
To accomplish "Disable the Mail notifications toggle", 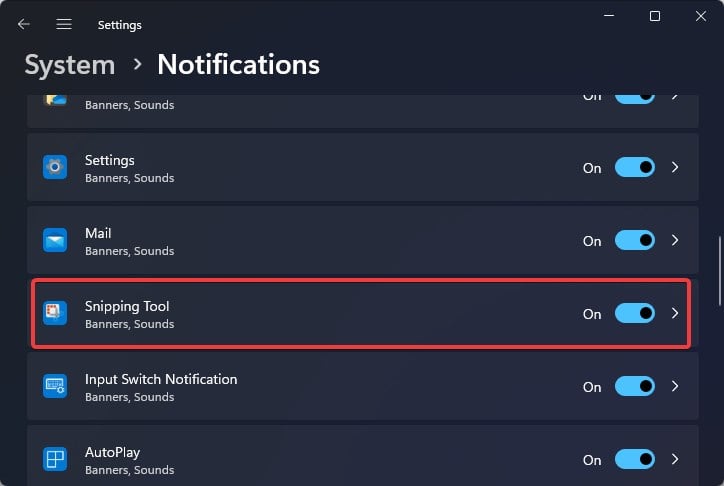I will coord(634,241).
